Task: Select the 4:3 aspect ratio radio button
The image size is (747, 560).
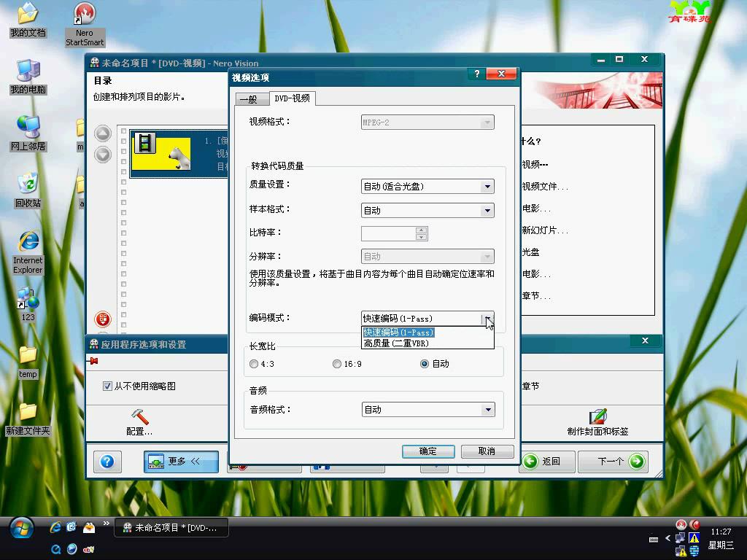Action: click(x=254, y=365)
